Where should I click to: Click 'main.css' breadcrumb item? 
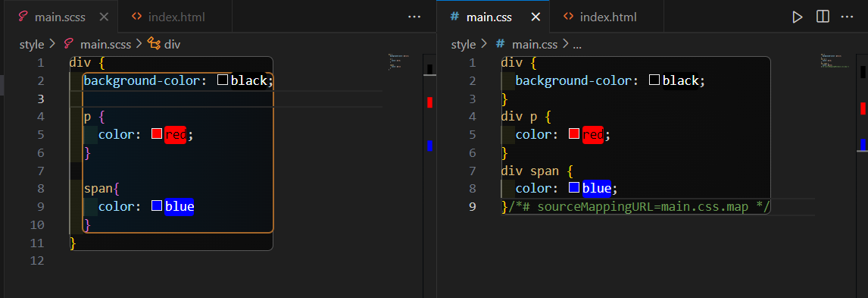tap(535, 44)
